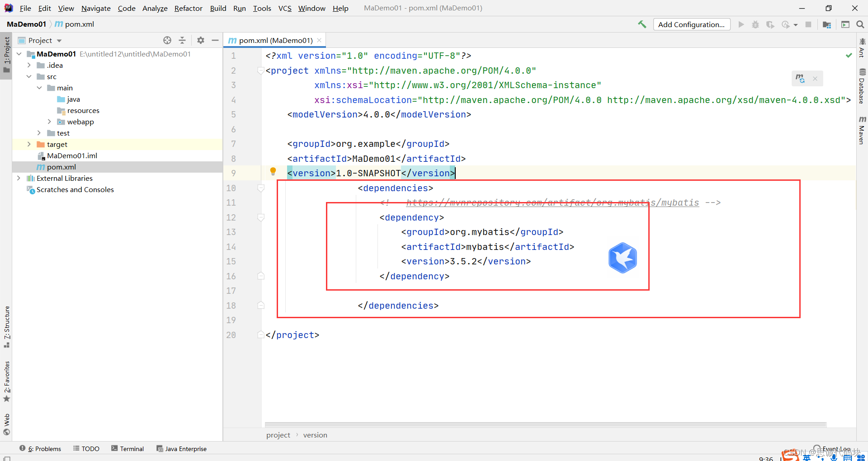Open the Build menu

coord(218,8)
